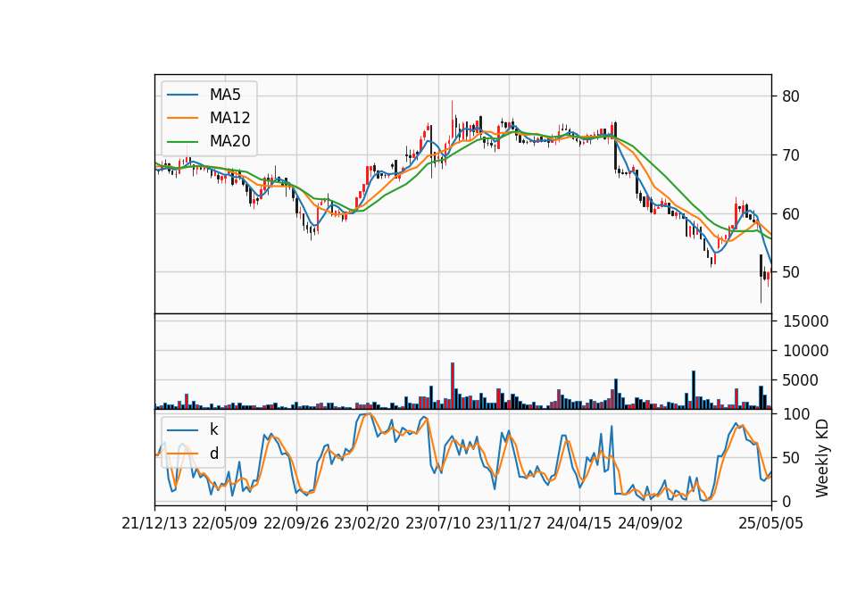Screen dimensions: 857x616
Task: Click the date label 22/05/09
Action: pyautogui.click(x=225, y=523)
